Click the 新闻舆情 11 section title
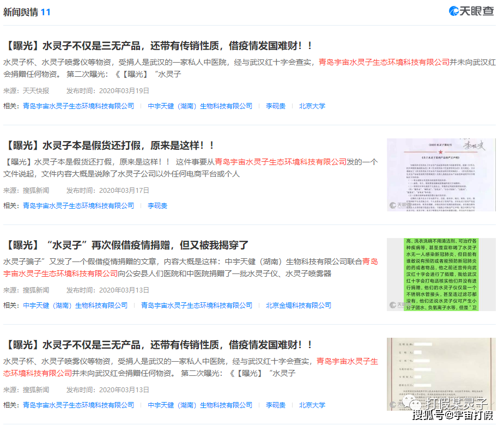 (x=27, y=12)
